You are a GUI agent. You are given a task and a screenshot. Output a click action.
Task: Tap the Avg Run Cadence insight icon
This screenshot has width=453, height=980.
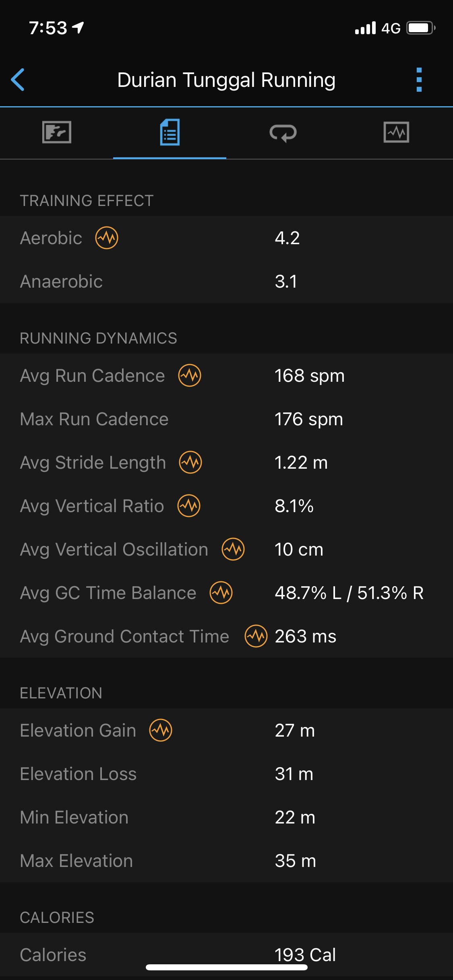coord(190,375)
